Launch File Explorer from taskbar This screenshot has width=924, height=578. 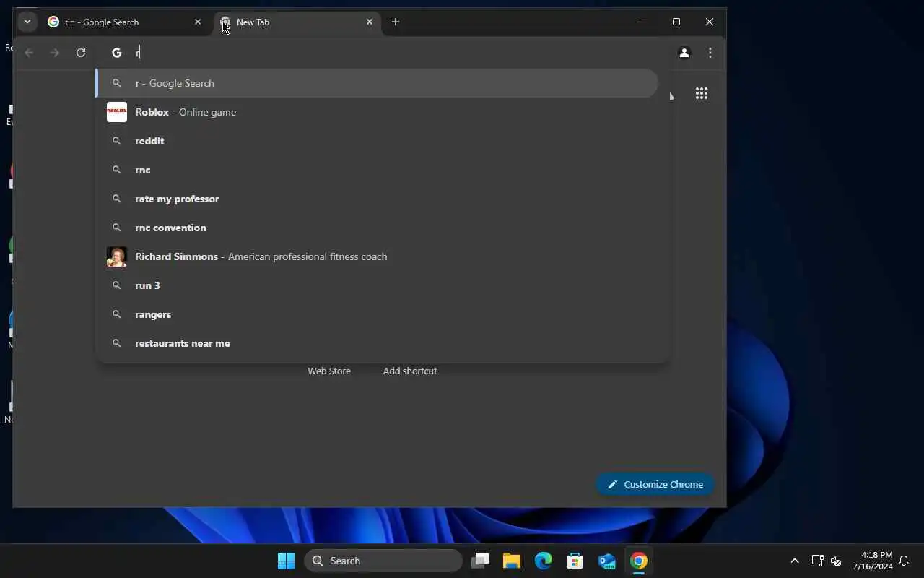pyautogui.click(x=512, y=561)
